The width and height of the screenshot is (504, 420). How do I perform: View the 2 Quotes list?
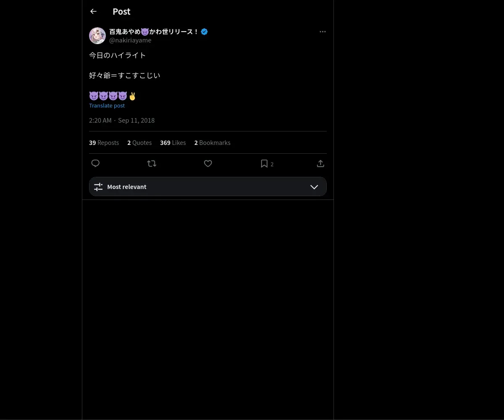click(139, 143)
